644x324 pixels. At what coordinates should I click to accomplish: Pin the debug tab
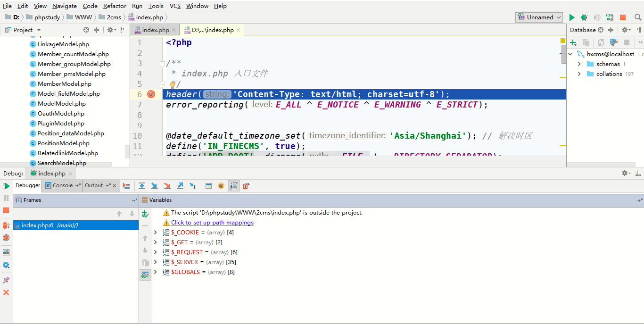coord(6,280)
